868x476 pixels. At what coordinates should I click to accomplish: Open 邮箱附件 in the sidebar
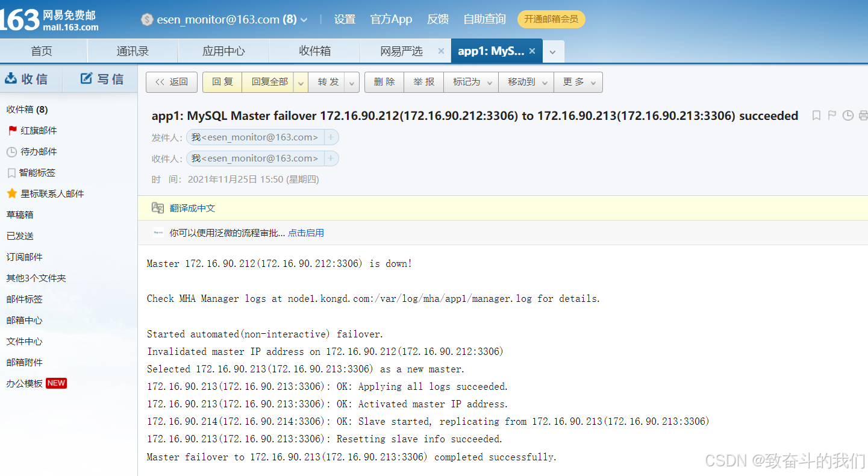coord(25,363)
